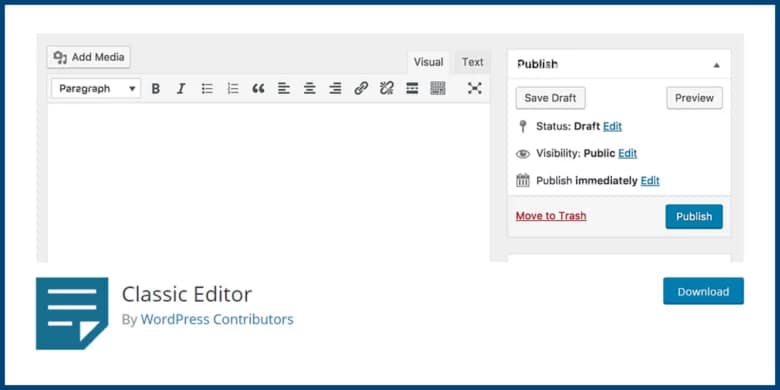Viewport: 780px width, 390px height.
Task: Insert a bulleted list
Action: click(207, 89)
